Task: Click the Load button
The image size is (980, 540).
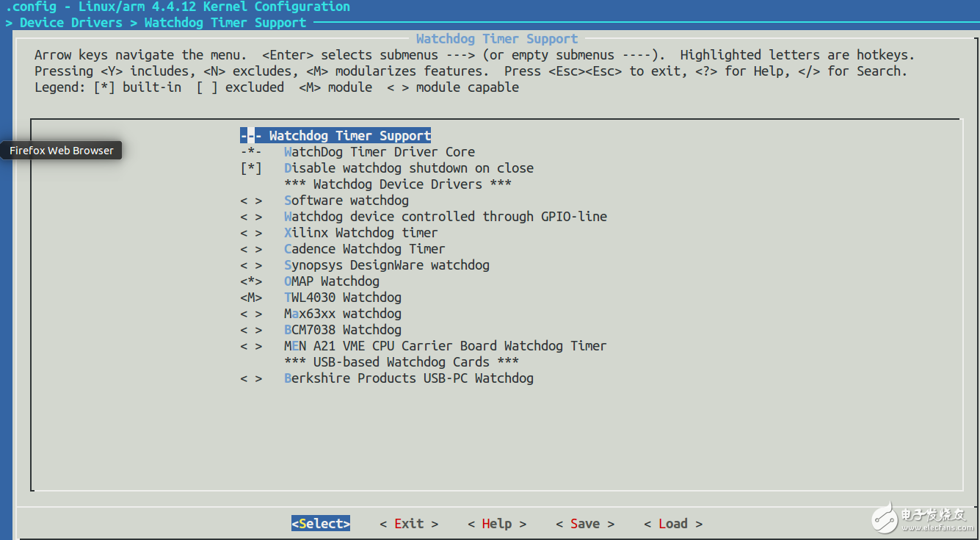Action: coord(673,524)
